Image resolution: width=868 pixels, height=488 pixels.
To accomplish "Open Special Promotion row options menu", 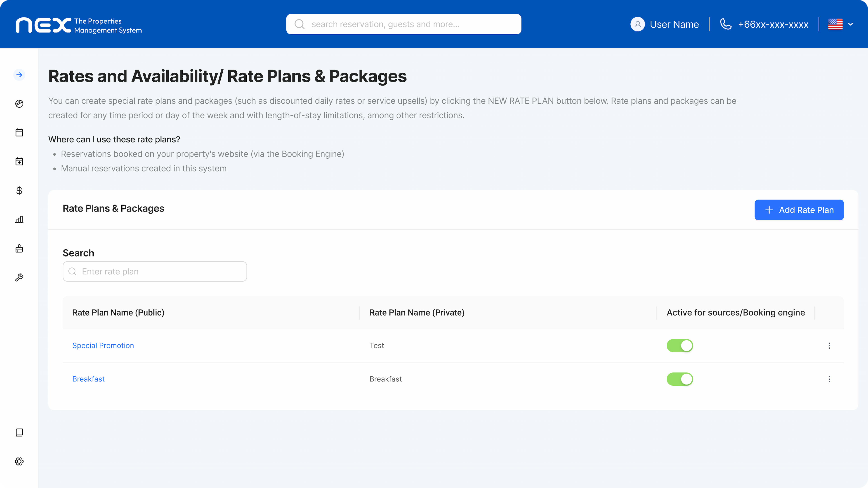I will [829, 346].
